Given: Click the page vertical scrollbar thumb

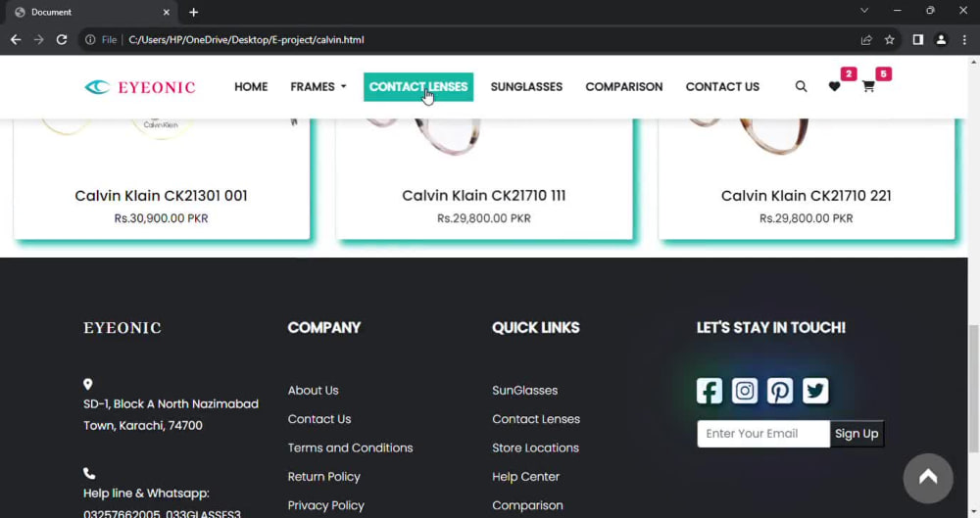Looking at the screenshot, I should coord(974,388).
